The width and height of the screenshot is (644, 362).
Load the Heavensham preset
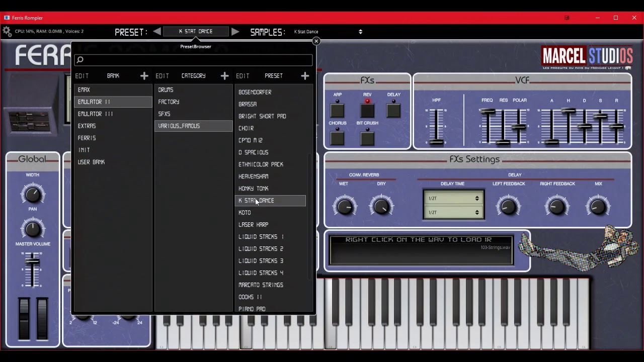tap(271, 176)
